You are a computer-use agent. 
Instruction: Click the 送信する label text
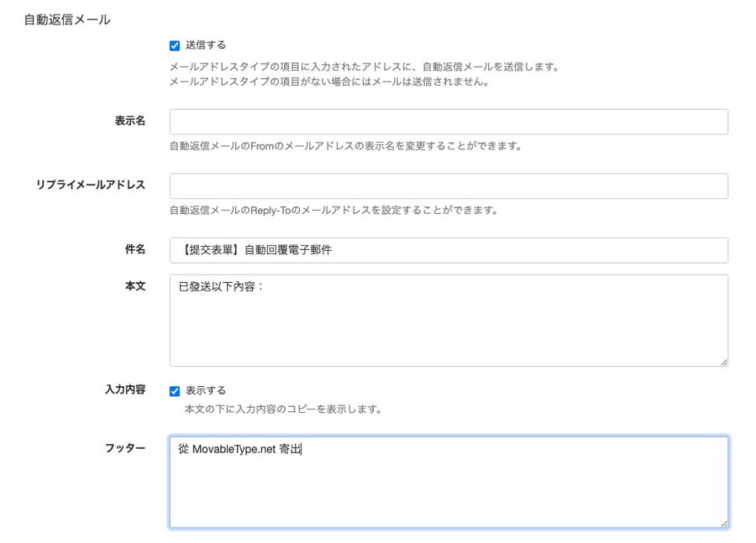[206, 44]
